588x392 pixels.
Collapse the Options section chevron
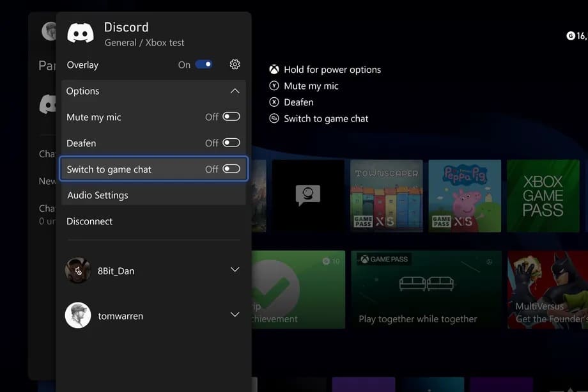(235, 91)
